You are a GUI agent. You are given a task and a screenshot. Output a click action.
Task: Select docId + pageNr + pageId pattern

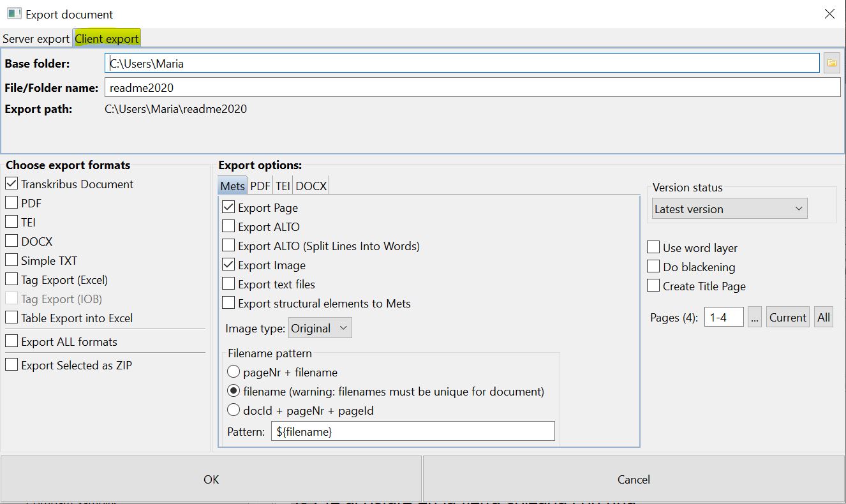coord(234,410)
